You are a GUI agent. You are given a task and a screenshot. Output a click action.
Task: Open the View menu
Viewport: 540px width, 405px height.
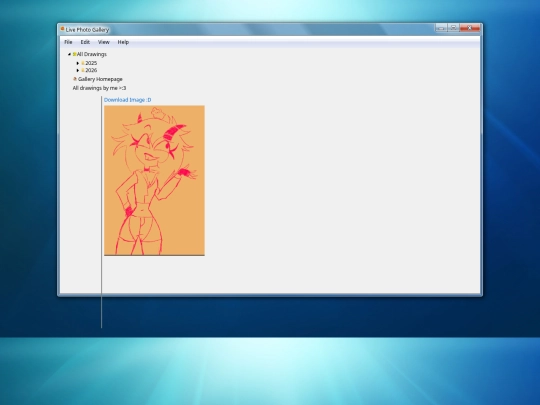point(104,42)
